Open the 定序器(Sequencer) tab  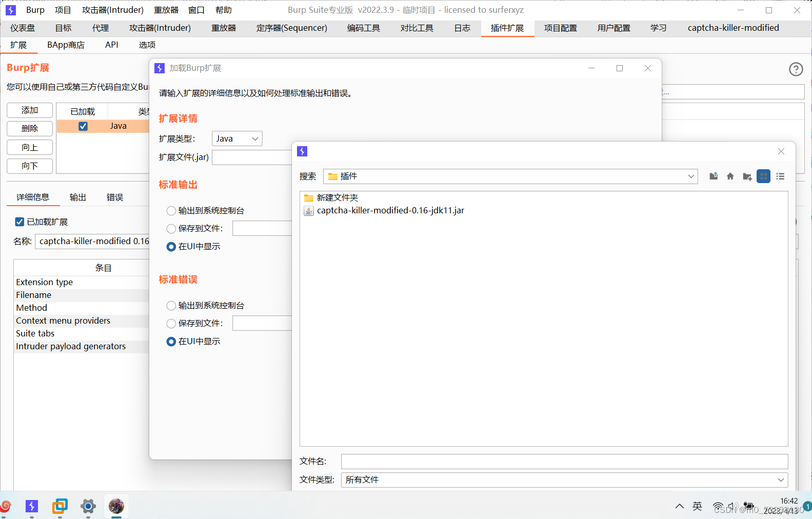(x=292, y=28)
